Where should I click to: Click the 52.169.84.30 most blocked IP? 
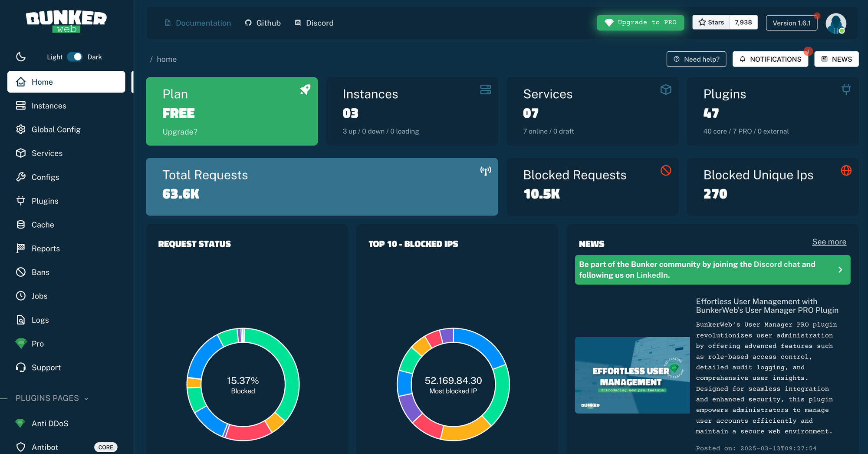coord(453,381)
